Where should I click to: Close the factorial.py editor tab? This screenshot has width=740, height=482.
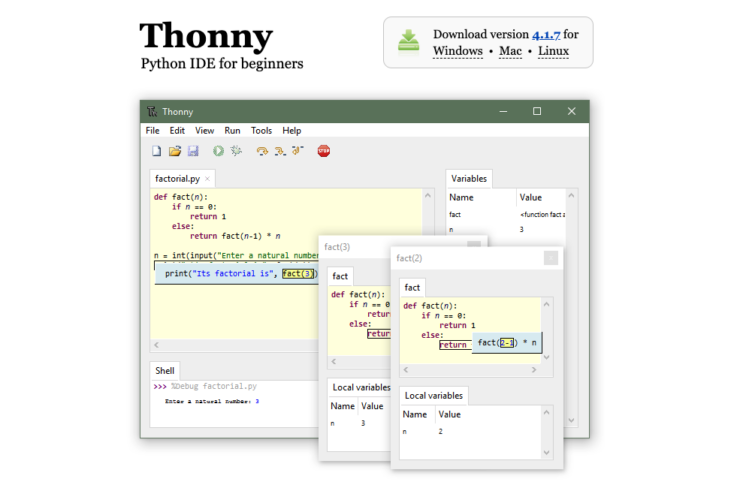[207, 179]
